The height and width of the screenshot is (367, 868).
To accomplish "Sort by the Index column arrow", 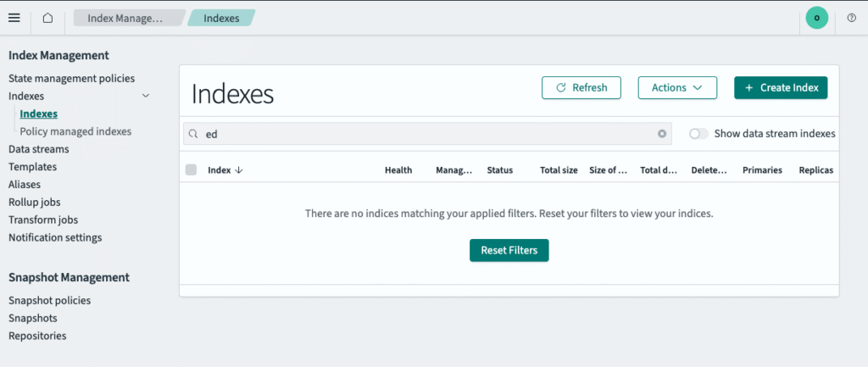I will tap(238, 170).
